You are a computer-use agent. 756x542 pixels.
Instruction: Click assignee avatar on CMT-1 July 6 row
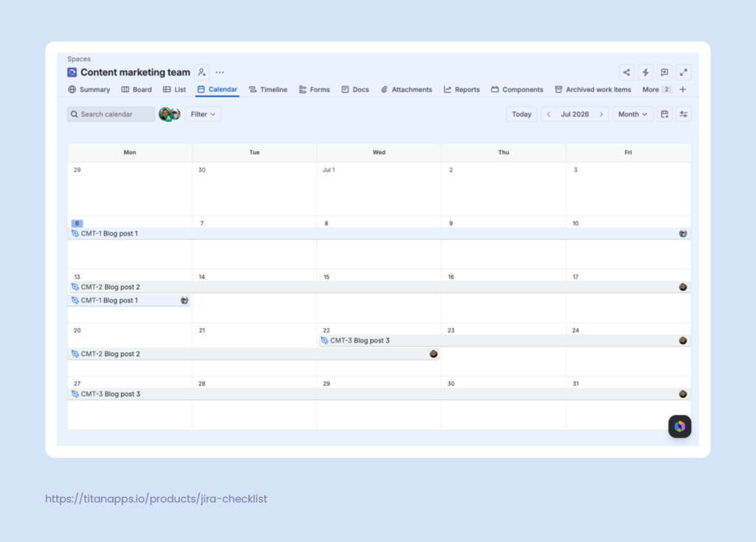pyautogui.click(x=683, y=233)
